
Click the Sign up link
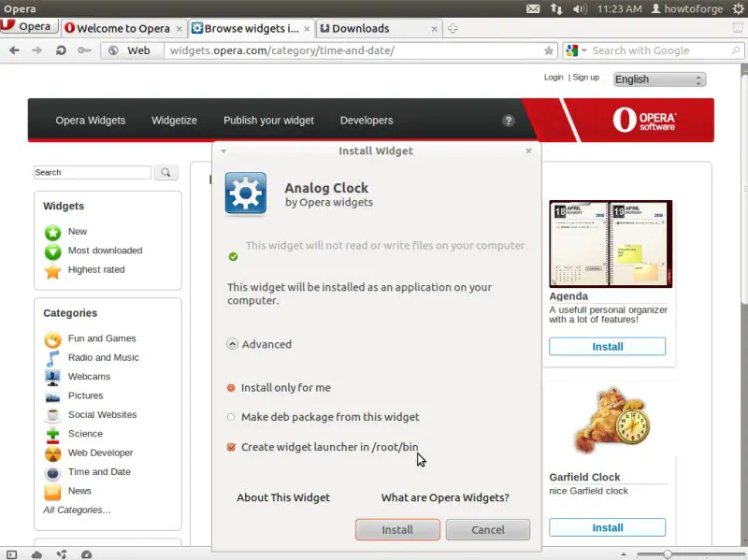coord(586,78)
